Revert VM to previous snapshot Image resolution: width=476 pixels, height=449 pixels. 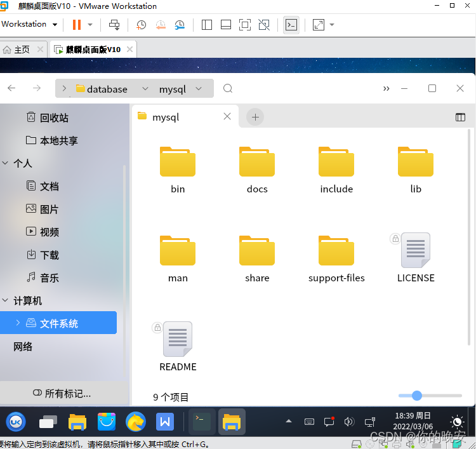click(x=161, y=25)
